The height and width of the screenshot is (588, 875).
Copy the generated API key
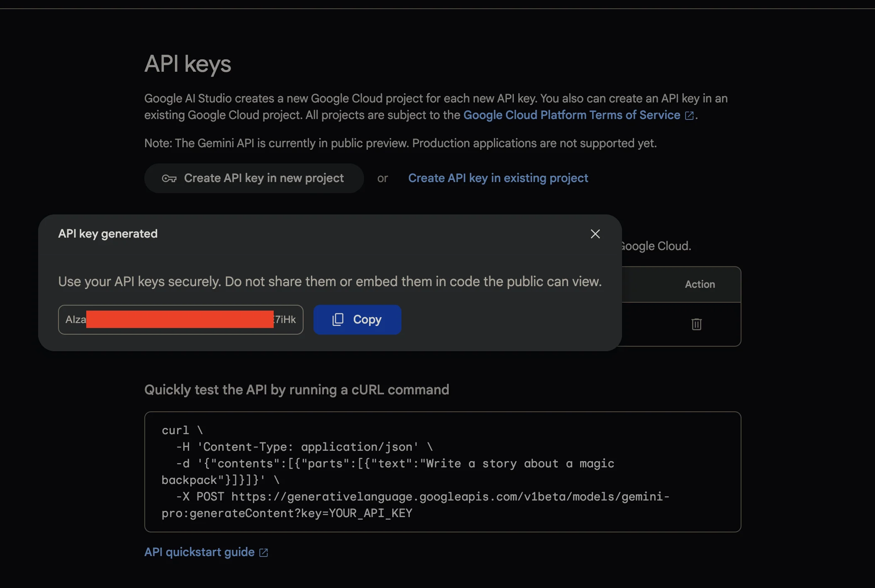pyautogui.click(x=357, y=320)
